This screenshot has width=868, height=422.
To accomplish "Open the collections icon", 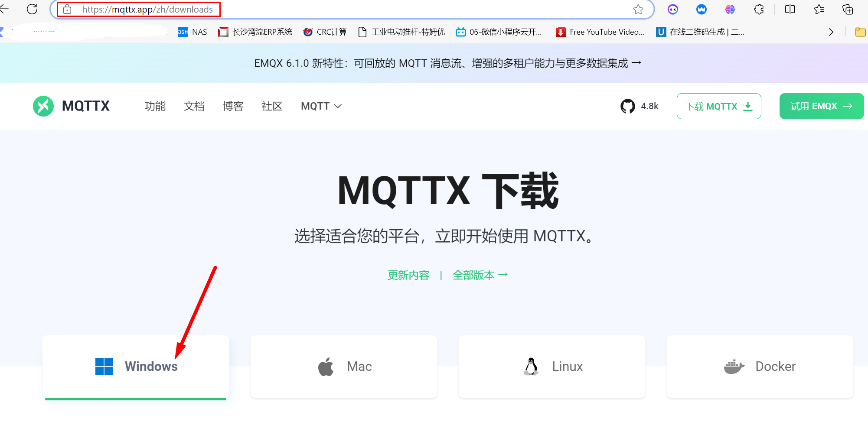I will coord(848,9).
